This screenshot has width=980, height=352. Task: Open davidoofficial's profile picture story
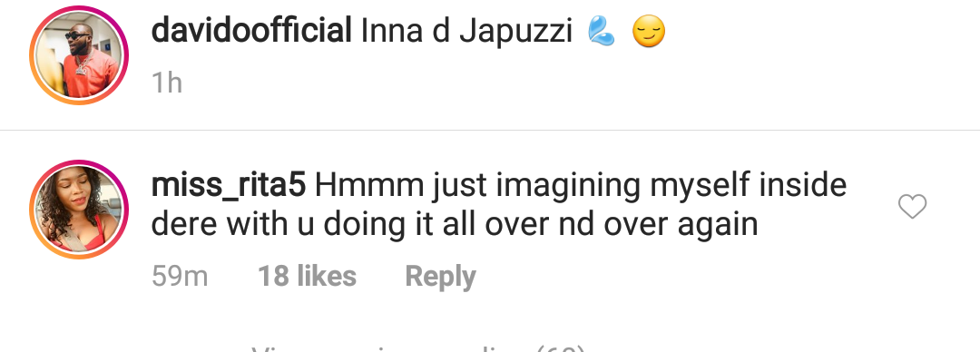[79, 55]
